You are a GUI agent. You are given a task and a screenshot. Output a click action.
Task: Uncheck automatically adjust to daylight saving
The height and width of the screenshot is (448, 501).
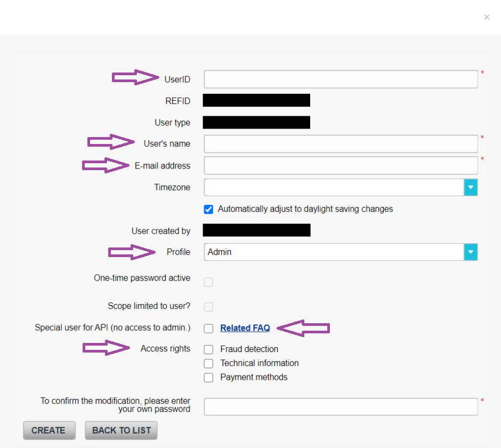click(x=208, y=210)
